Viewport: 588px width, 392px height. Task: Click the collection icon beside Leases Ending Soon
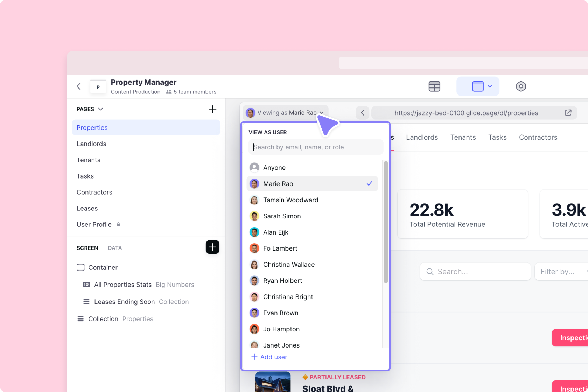[x=86, y=301]
